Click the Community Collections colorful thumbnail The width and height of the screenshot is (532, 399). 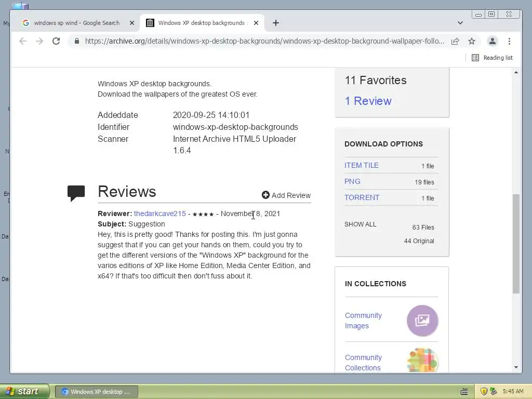click(x=422, y=361)
